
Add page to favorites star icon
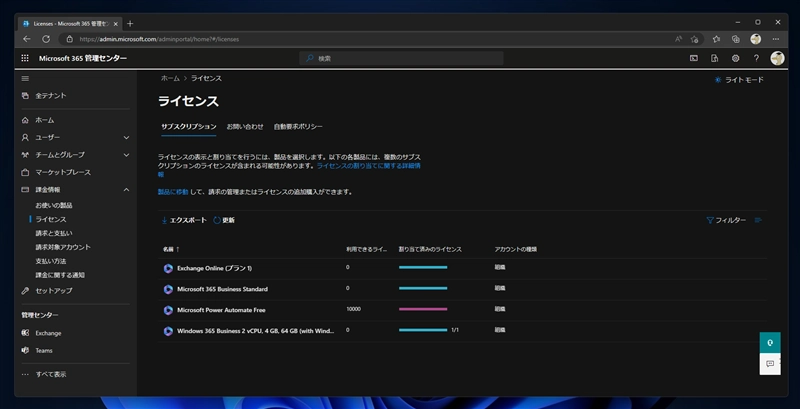click(694, 39)
